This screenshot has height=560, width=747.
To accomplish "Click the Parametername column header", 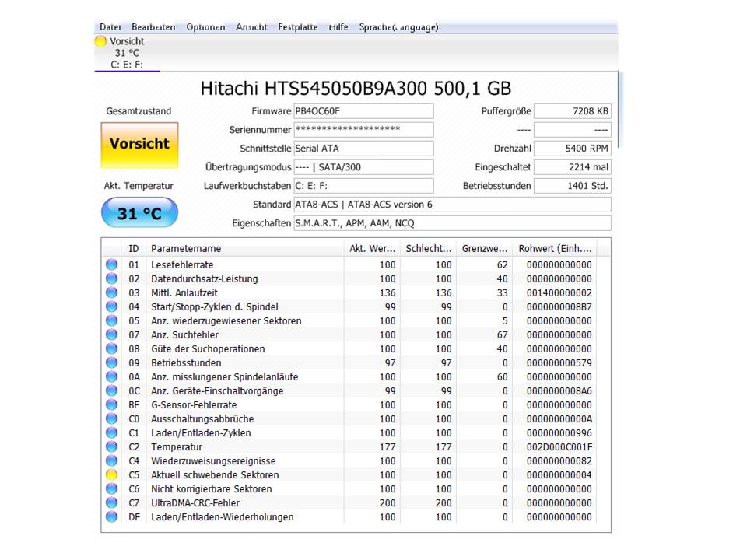I will tap(245, 249).
